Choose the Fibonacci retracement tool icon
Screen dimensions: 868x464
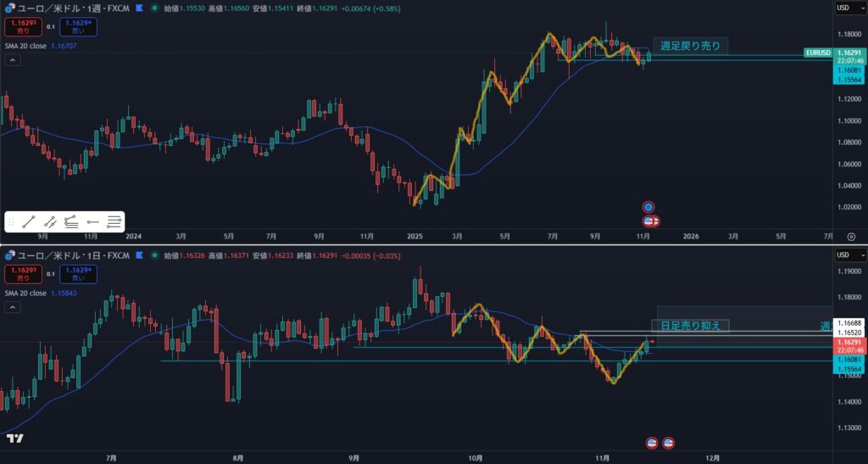[72, 222]
